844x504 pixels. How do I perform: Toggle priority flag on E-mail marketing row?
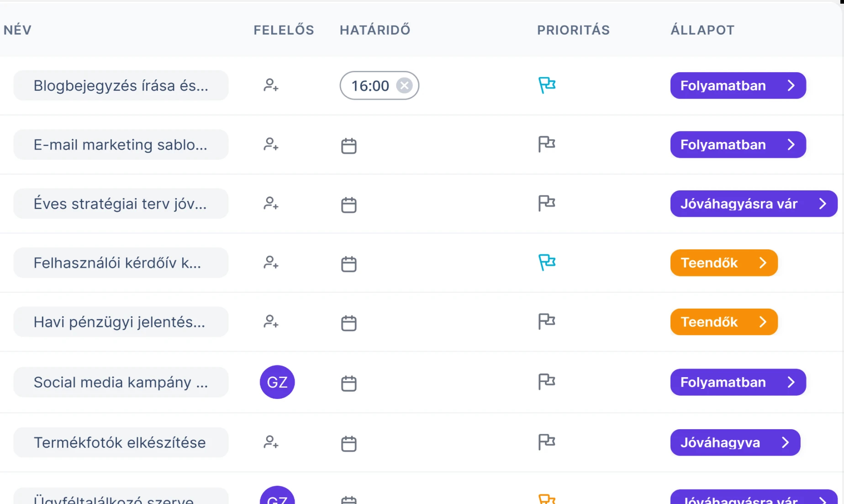point(547,144)
